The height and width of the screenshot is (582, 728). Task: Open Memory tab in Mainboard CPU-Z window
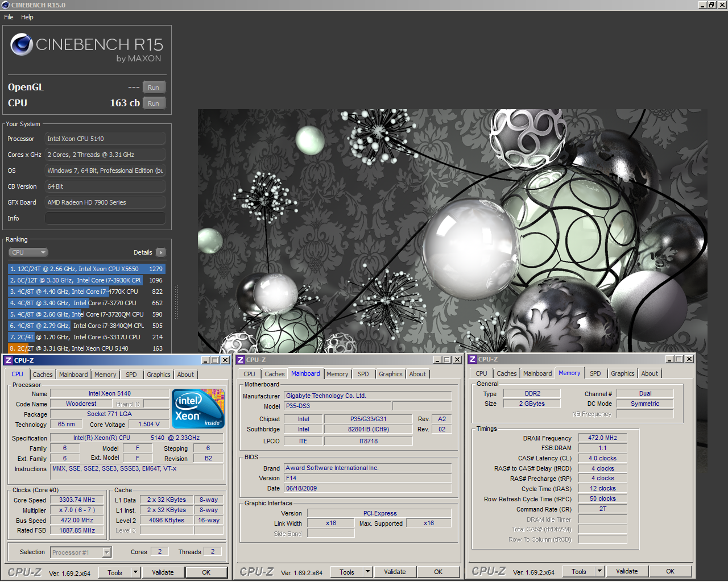coord(337,374)
